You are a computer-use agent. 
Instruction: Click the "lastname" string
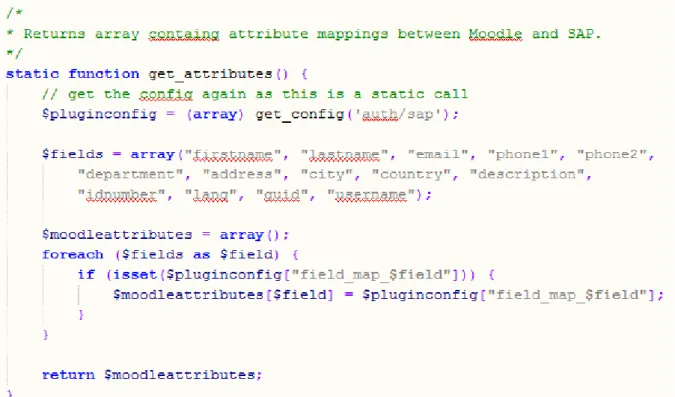(x=344, y=155)
